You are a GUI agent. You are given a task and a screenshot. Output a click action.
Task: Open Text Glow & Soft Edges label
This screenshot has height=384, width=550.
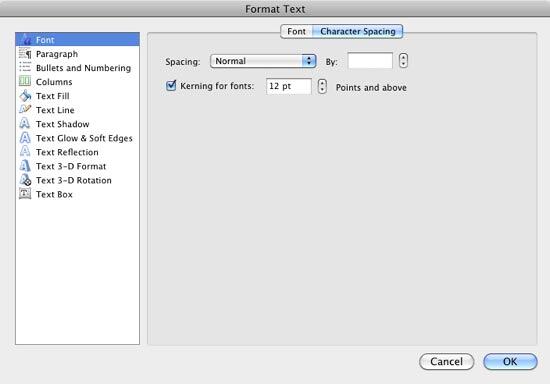[84, 138]
